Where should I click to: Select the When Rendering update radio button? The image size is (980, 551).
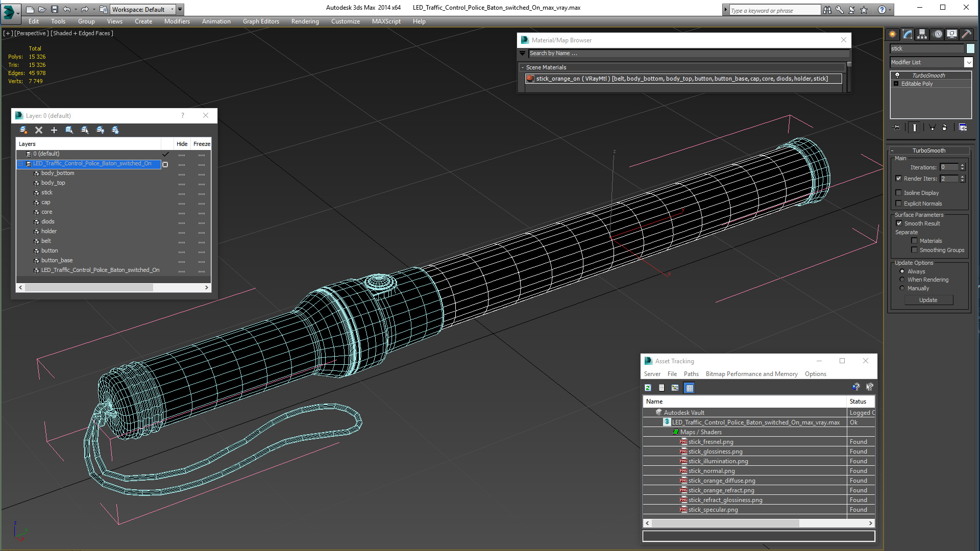point(902,280)
